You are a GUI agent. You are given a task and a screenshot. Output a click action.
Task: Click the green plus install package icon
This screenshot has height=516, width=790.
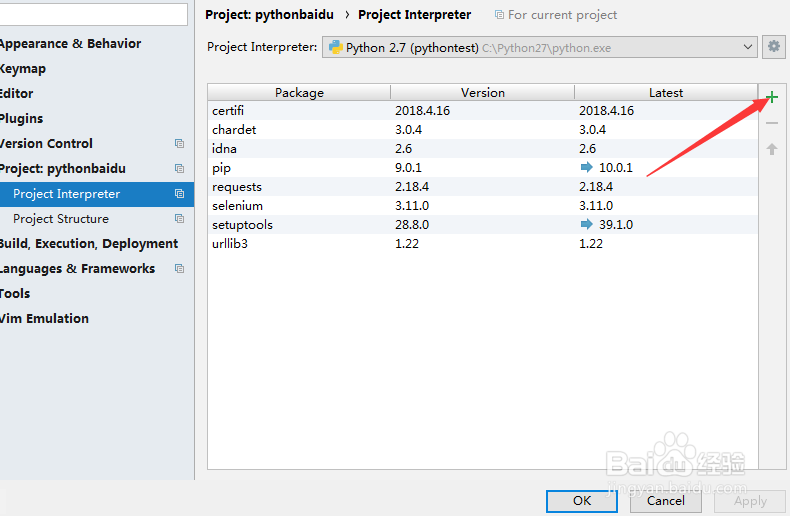(771, 98)
